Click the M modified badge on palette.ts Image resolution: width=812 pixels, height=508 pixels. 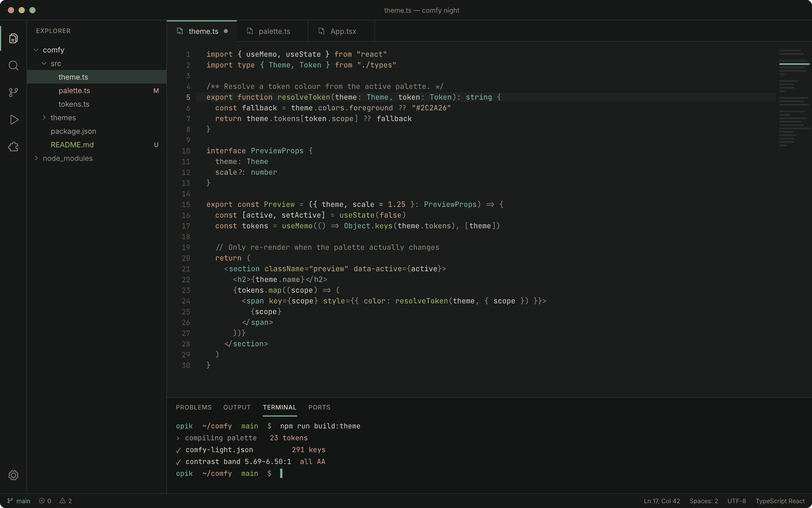tap(156, 91)
